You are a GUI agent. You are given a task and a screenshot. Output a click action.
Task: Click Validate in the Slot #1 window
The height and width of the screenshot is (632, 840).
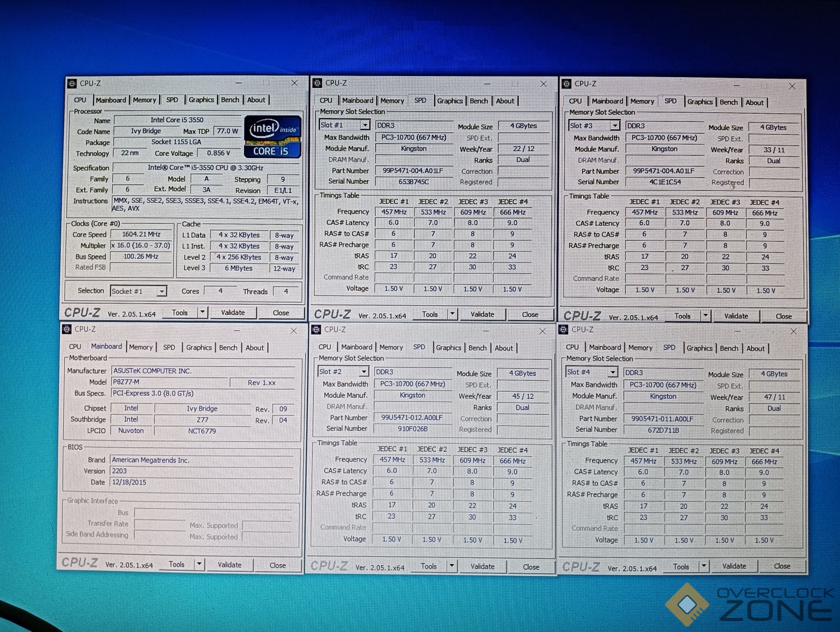click(482, 314)
